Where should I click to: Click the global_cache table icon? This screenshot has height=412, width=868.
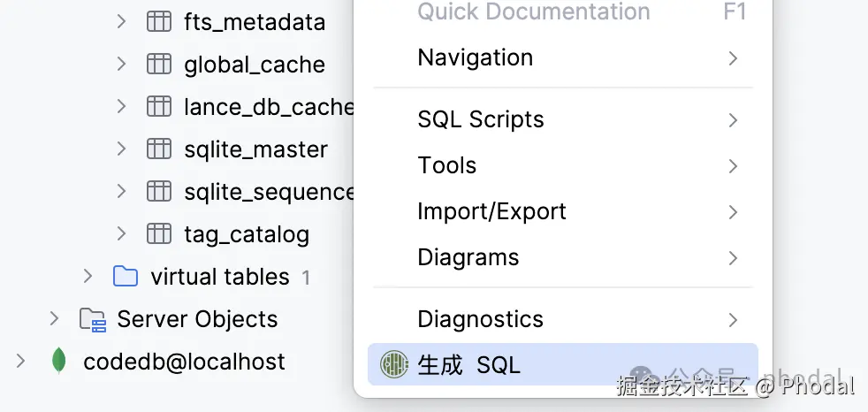159,65
